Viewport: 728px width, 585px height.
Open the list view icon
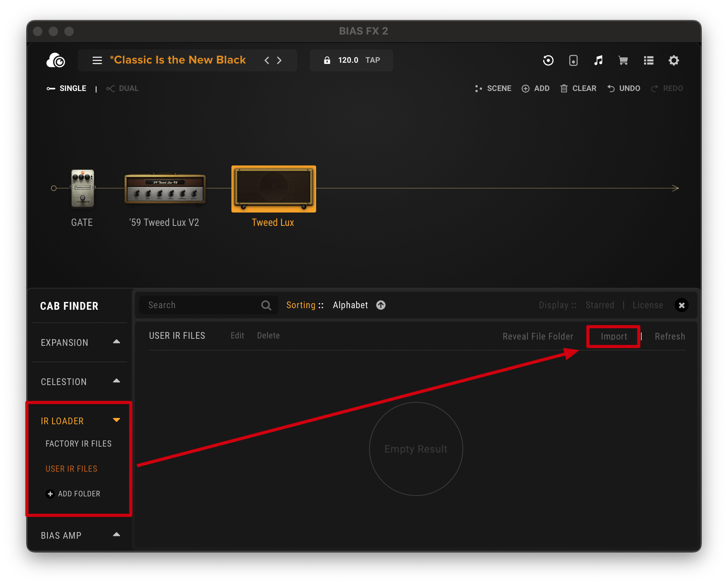pyautogui.click(x=648, y=60)
